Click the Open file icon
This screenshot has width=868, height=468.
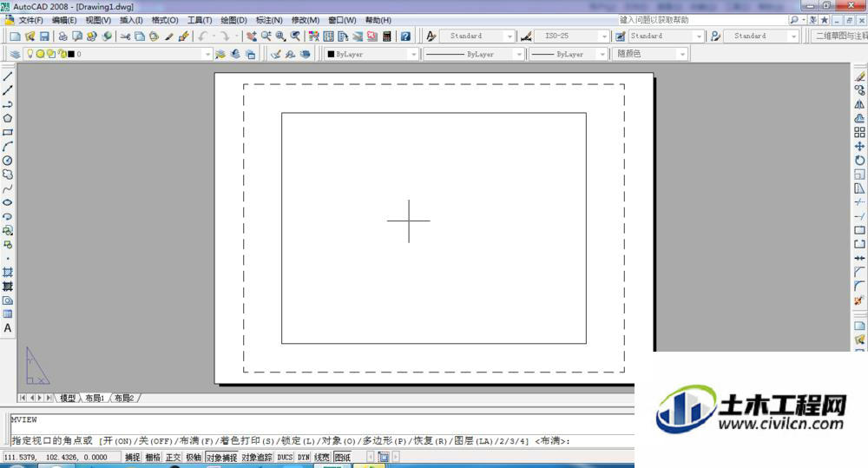click(x=30, y=36)
